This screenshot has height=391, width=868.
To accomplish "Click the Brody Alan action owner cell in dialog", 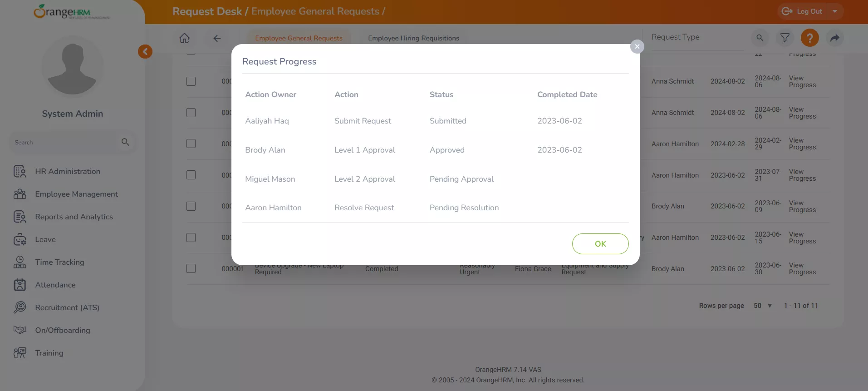I will [265, 150].
